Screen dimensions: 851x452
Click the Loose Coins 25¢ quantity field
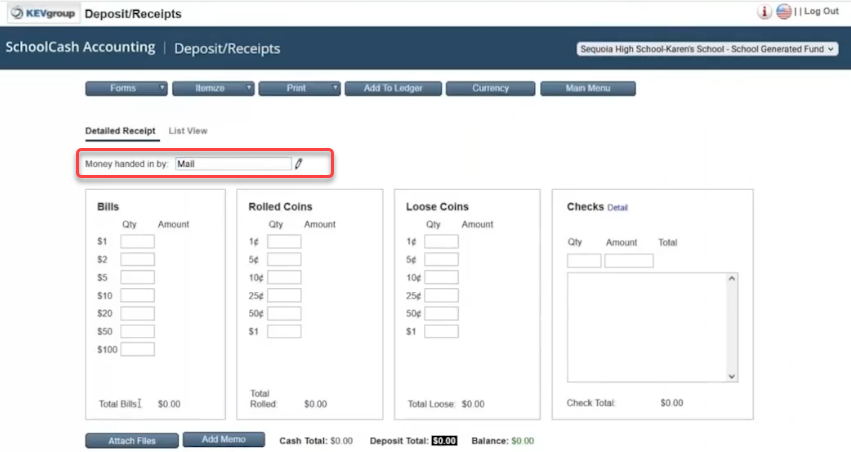pyautogui.click(x=441, y=295)
